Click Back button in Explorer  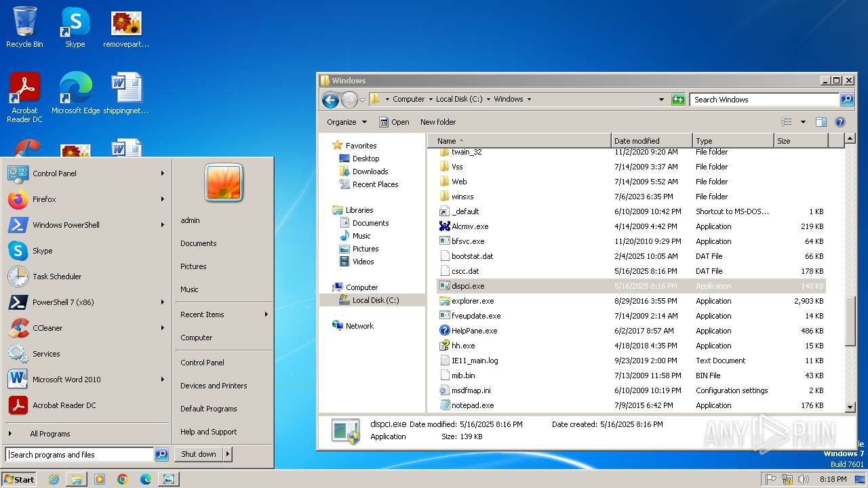(330, 100)
